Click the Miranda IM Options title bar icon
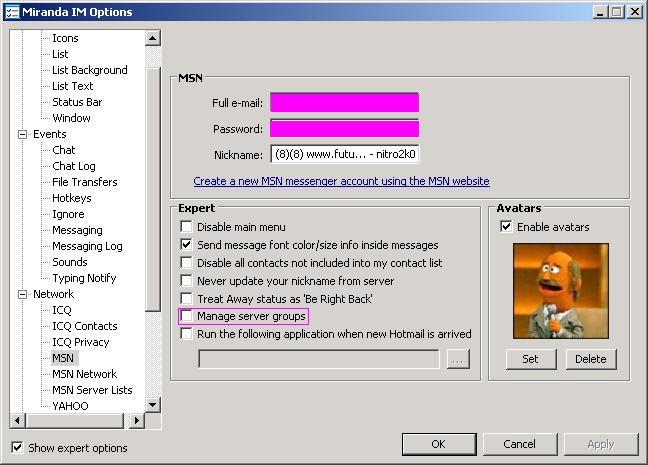The width and height of the screenshot is (648, 465). 12,12
